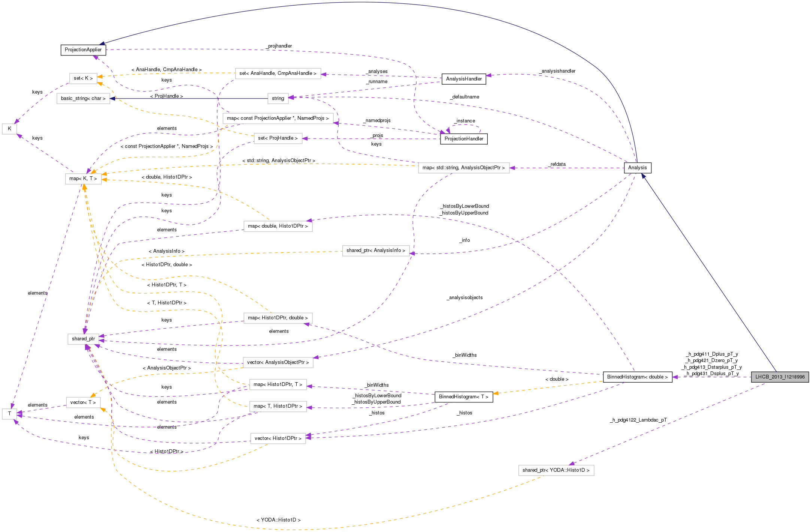Click set< AnaHandle, CmpAnaHandle > node
Screen dimensions: 811x532
tap(278, 73)
